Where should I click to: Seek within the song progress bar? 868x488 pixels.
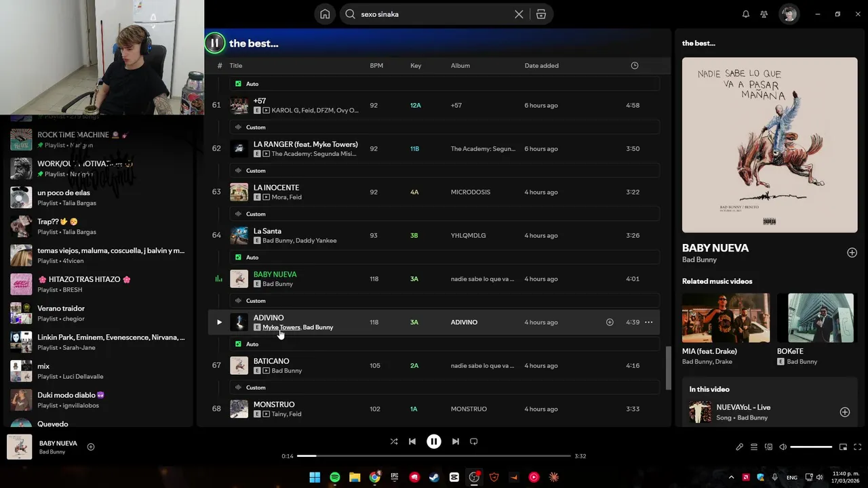point(434,456)
